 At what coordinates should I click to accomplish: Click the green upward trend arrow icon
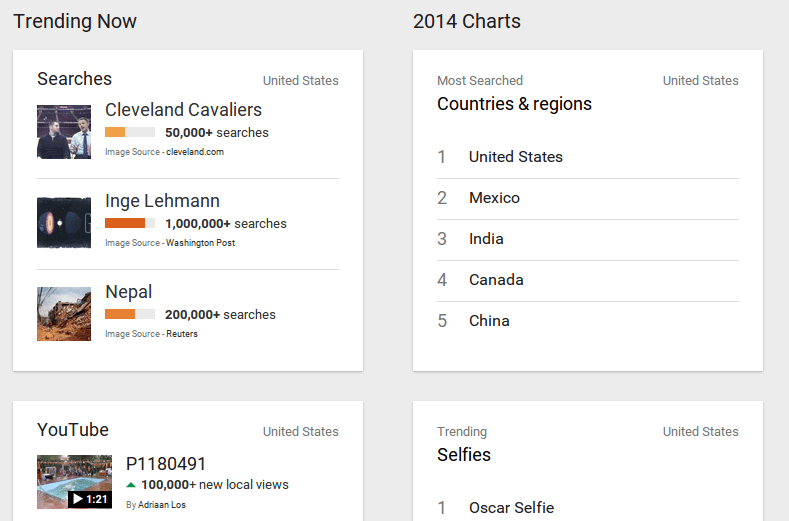[131, 485]
